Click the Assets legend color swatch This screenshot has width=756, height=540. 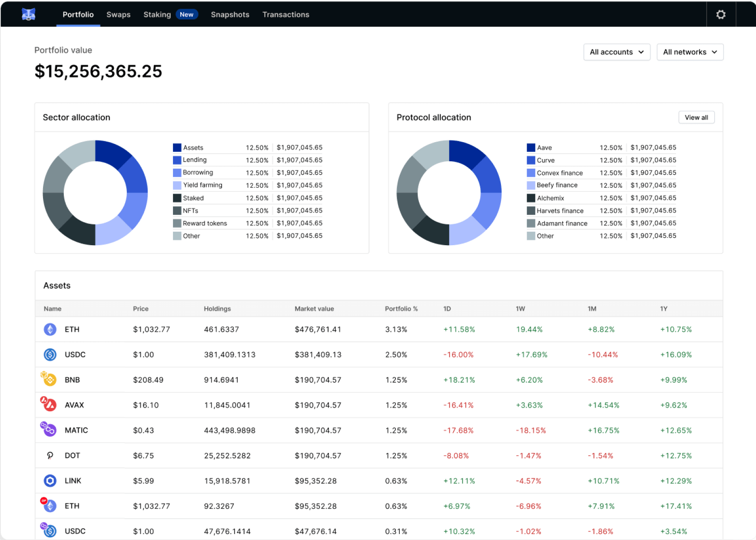click(x=177, y=148)
